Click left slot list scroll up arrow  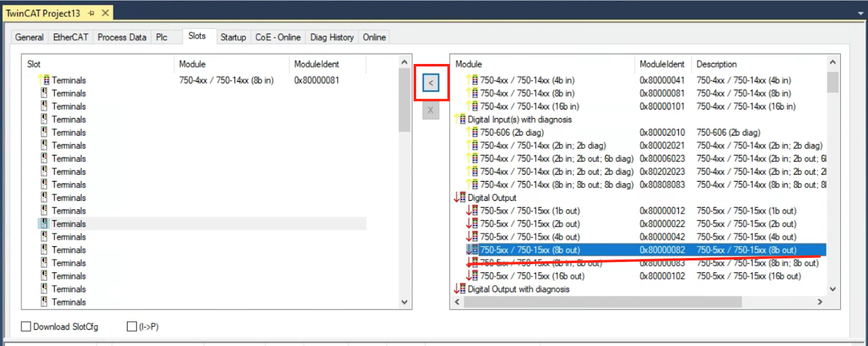pos(405,62)
